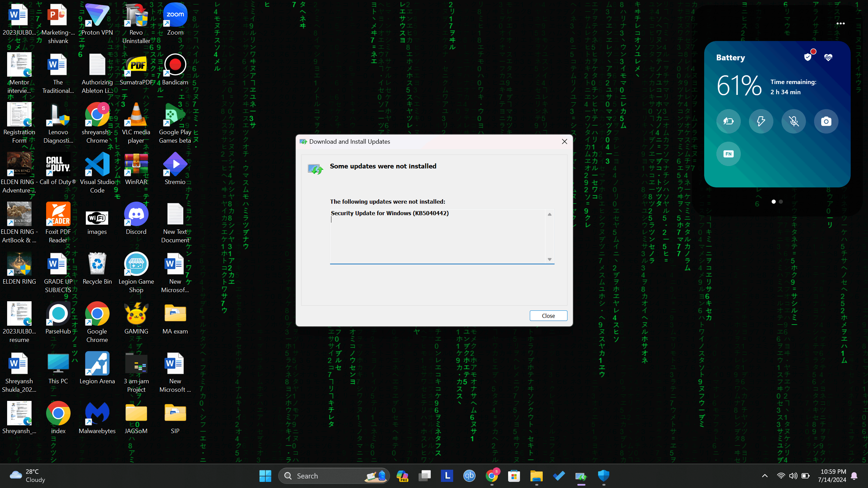
Task: Open Windows Start menu
Action: pyautogui.click(x=265, y=476)
